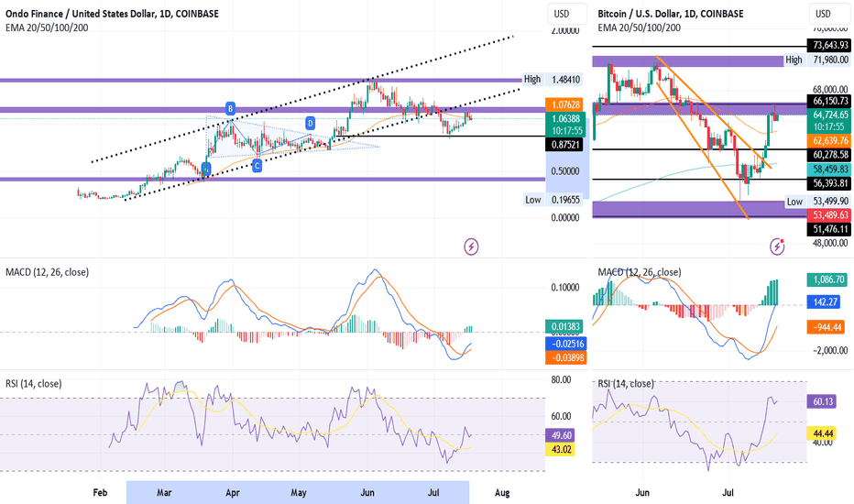This screenshot has height=504, width=854.
Task: Click the yellow 44.44 RSI average label
Action: (823, 433)
